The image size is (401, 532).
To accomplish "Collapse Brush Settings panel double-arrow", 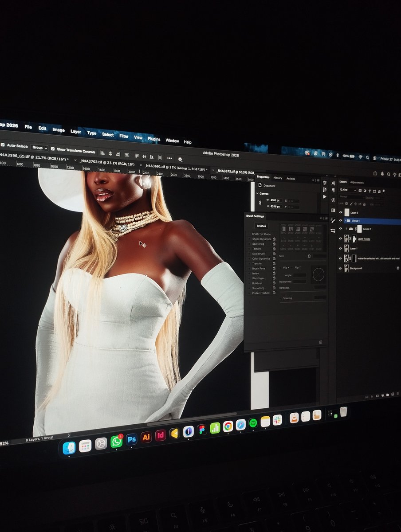I will 321,218.
